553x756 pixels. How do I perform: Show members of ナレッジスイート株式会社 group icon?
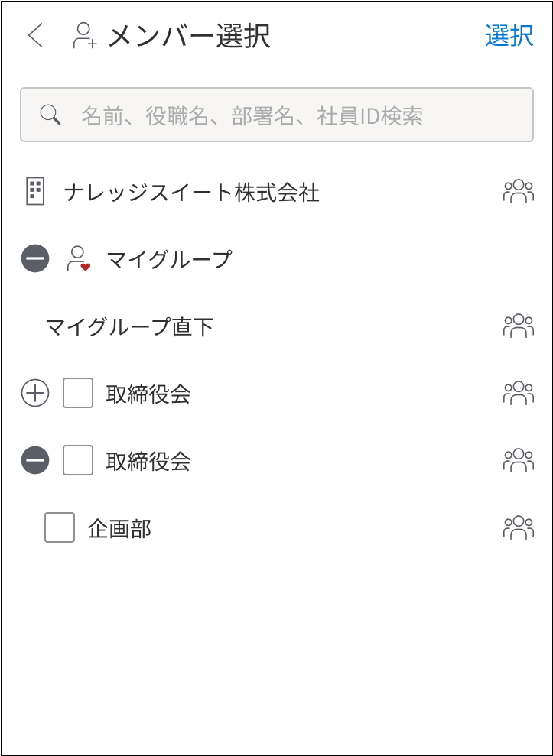(x=519, y=191)
